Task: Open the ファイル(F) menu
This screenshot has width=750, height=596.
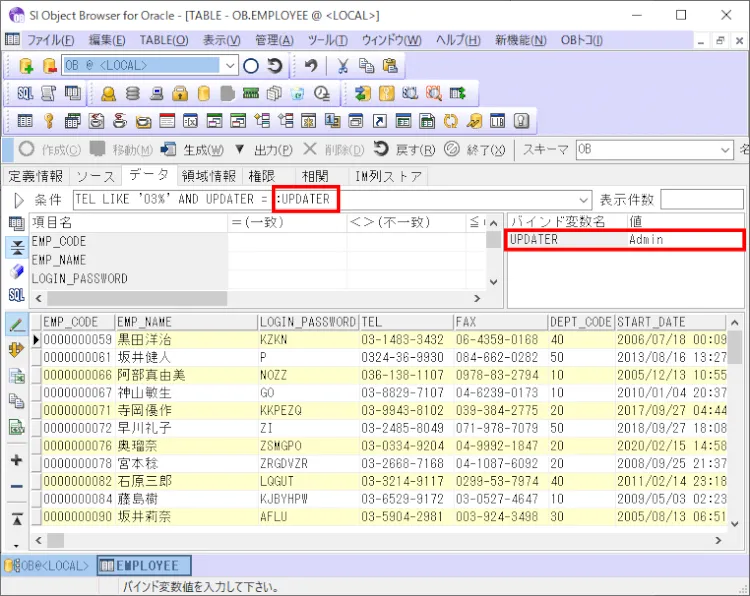Action: 50,40
